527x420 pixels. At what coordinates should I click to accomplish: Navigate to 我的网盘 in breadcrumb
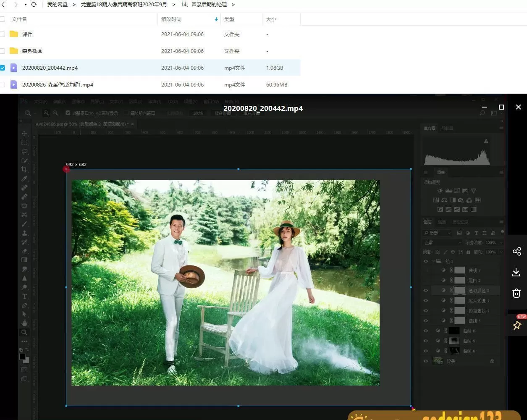(x=58, y=5)
